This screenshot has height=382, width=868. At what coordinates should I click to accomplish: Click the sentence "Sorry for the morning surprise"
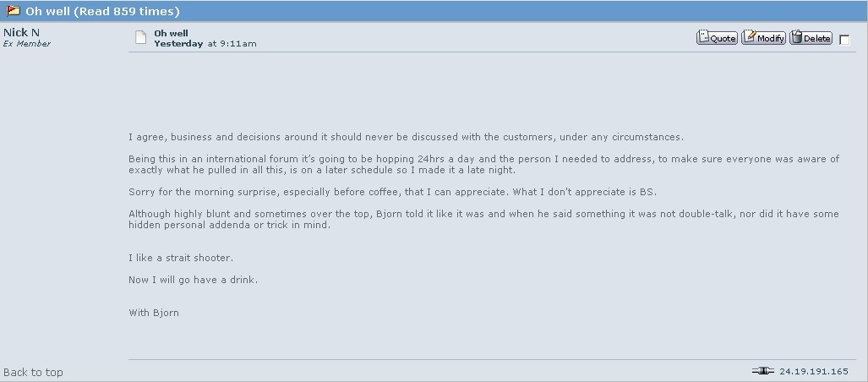click(392, 192)
